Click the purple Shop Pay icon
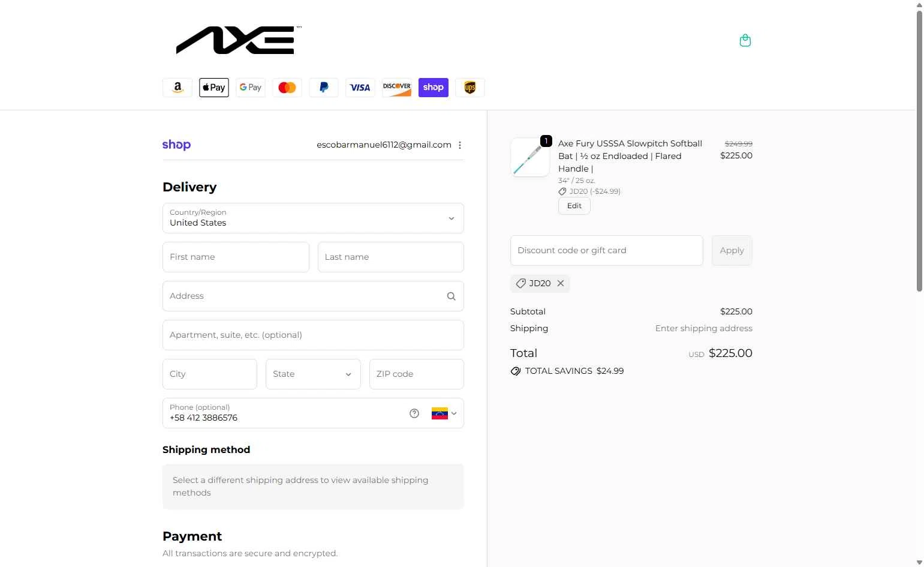 [x=434, y=88]
